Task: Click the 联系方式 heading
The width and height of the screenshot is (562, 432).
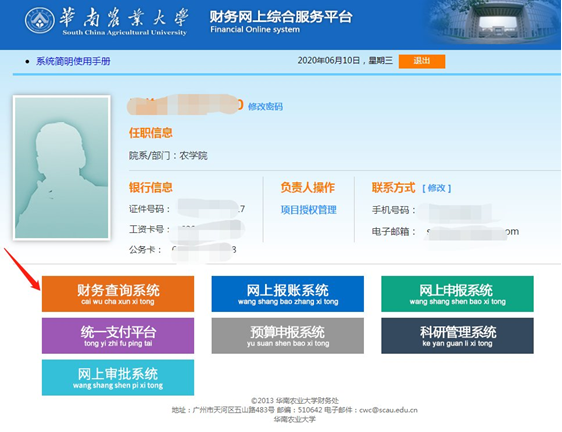Action: click(393, 187)
